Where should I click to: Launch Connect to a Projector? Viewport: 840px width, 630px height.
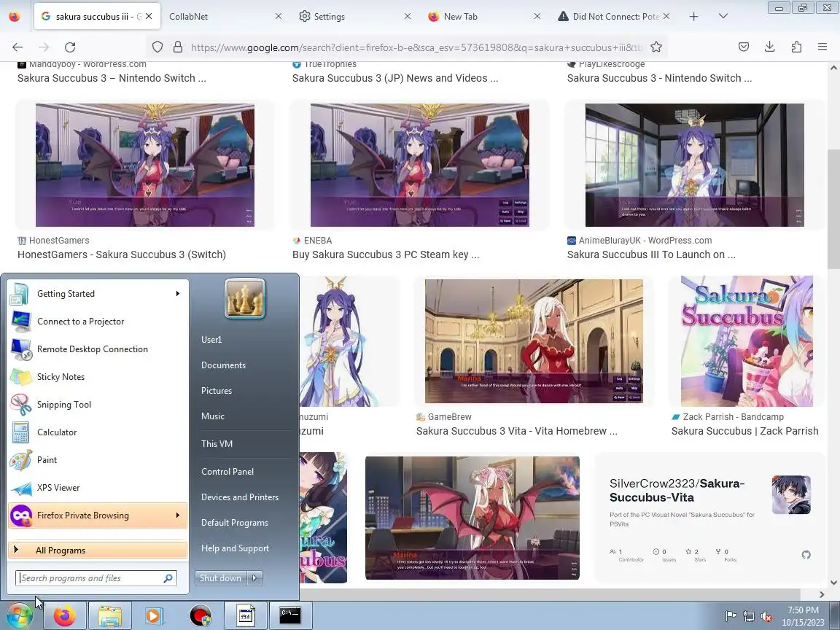click(x=98, y=322)
